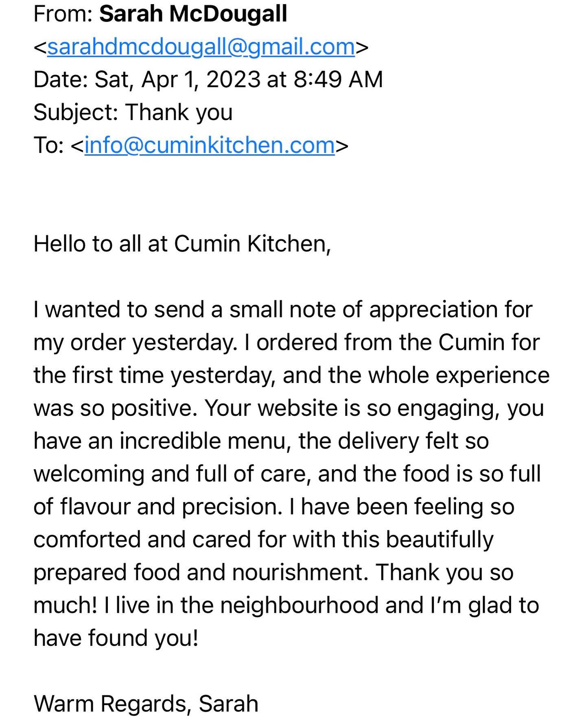Click the '8:49 AM' time text
The image size is (586, 728).
338,79
